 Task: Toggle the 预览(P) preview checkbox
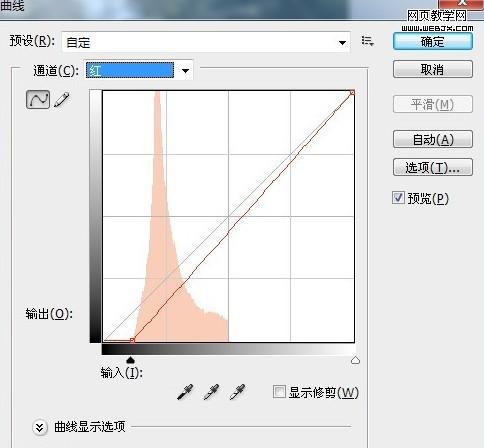point(398,198)
